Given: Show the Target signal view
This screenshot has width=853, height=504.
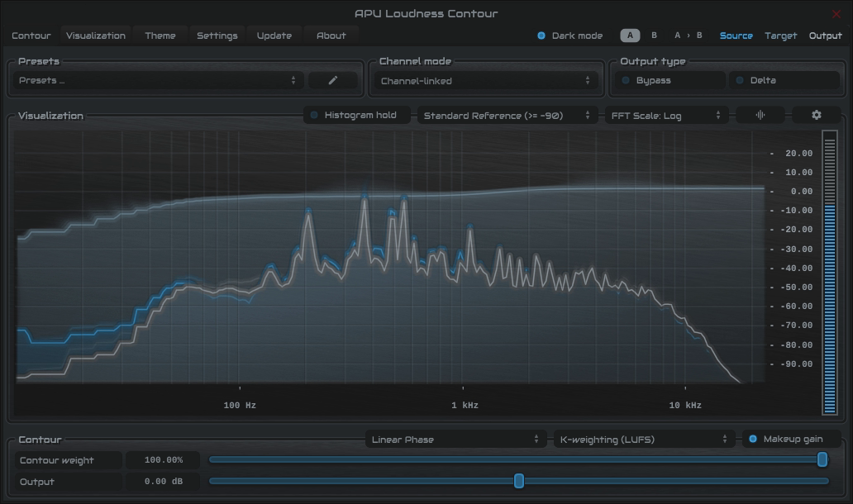Looking at the screenshot, I should coord(780,36).
